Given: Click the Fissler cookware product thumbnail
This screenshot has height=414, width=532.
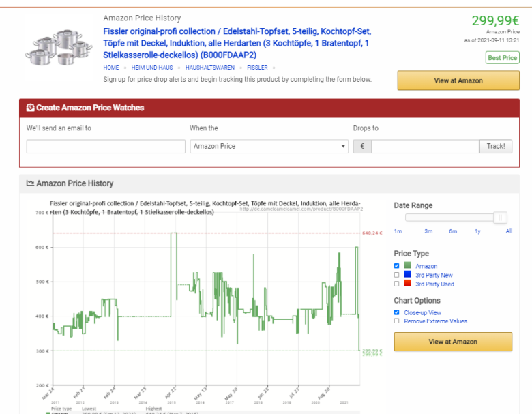Looking at the screenshot, I should click(x=59, y=47).
